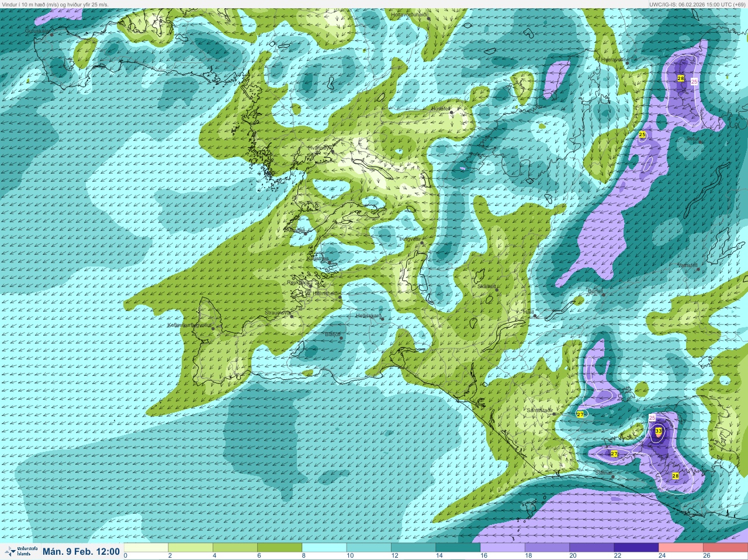Viewport: 748px width, 560px height.
Task: Click the yellow 33 gust marker
Action: tap(659, 431)
